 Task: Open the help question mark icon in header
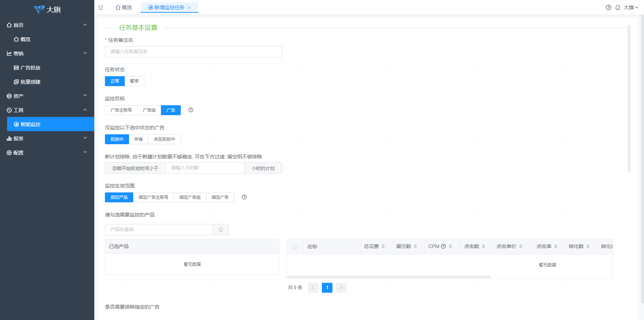click(x=608, y=7)
